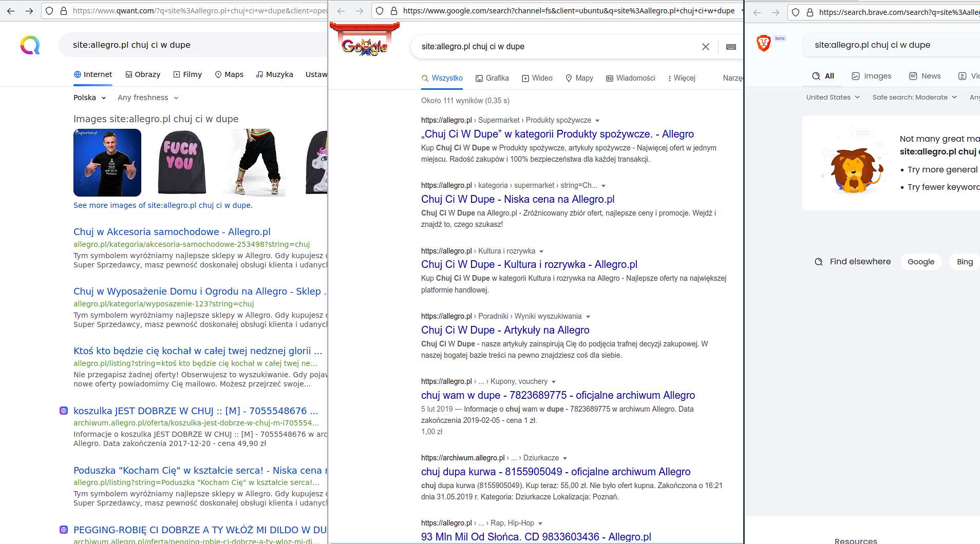Open the Obrazy tab in Qwant

[143, 74]
